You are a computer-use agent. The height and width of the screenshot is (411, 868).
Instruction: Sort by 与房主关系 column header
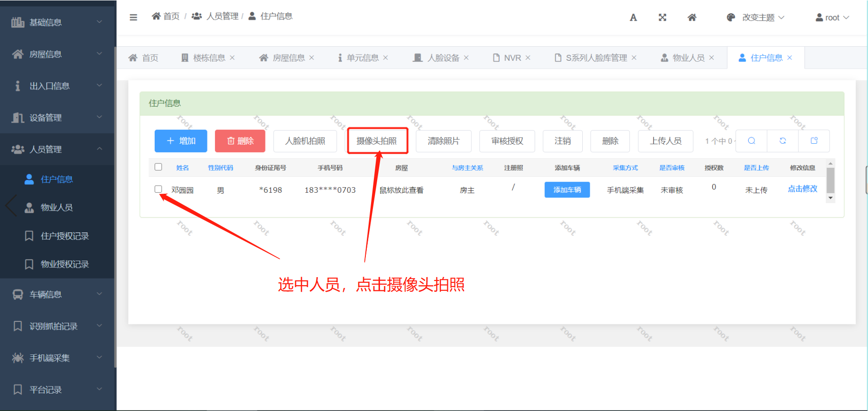click(467, 168)
